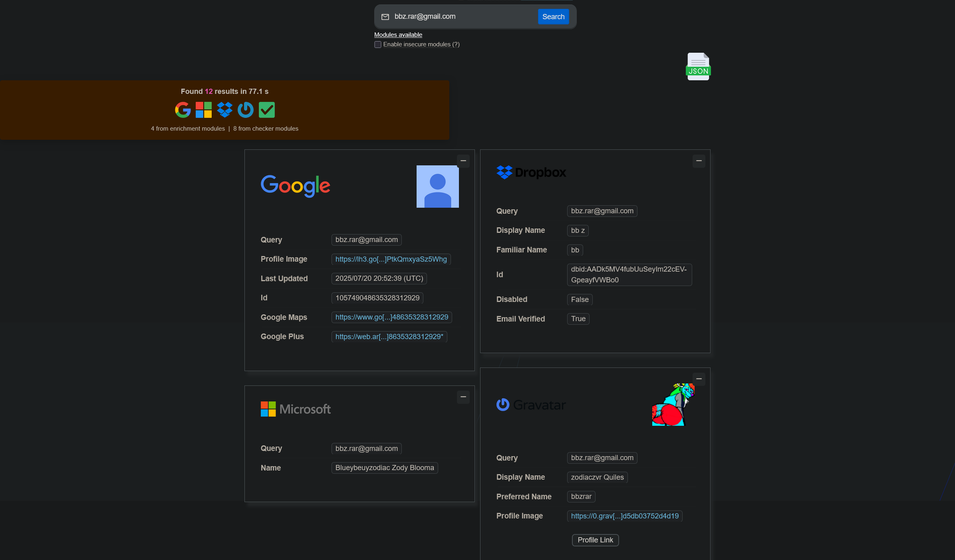Click '4 from enrichment modules' text
955x560 pixels.
(188, 129)
